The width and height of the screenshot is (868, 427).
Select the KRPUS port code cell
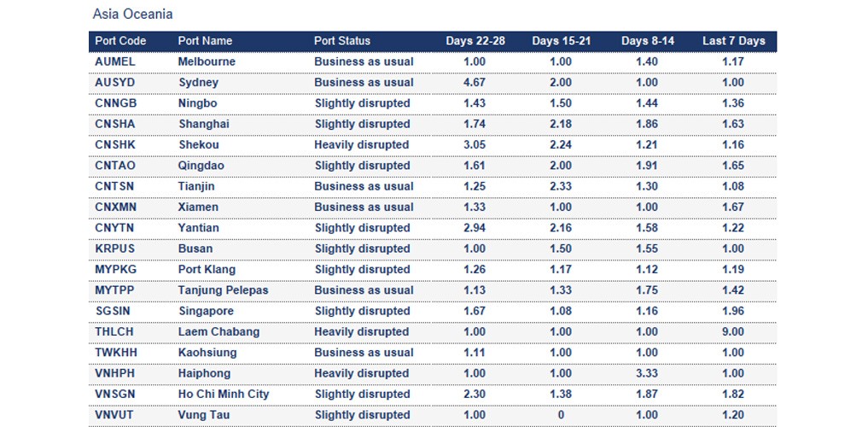tap(114, 249)
